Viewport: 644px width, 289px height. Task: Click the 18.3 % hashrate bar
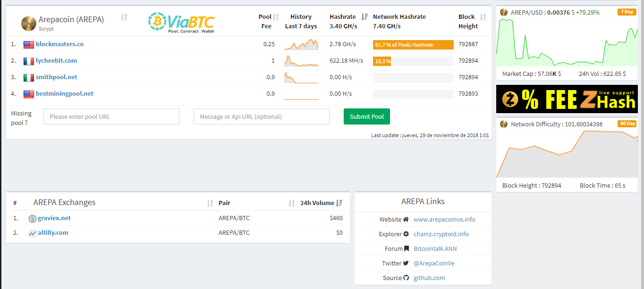tap(382, 61)
